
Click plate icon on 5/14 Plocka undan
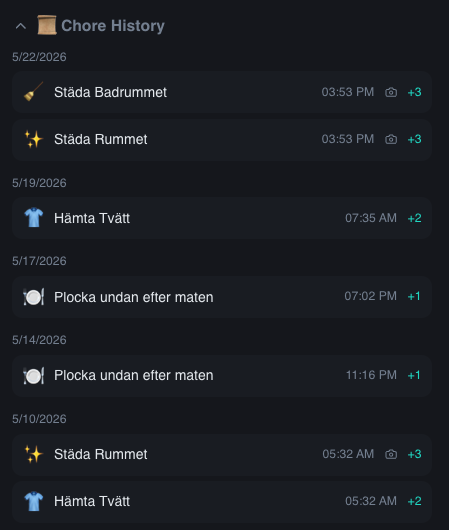tap(33, 376)
